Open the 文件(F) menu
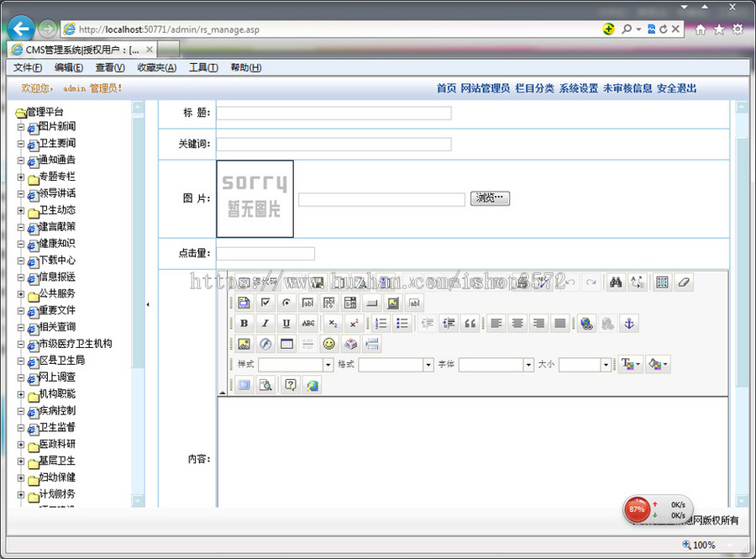 click(x=28, y=67)
